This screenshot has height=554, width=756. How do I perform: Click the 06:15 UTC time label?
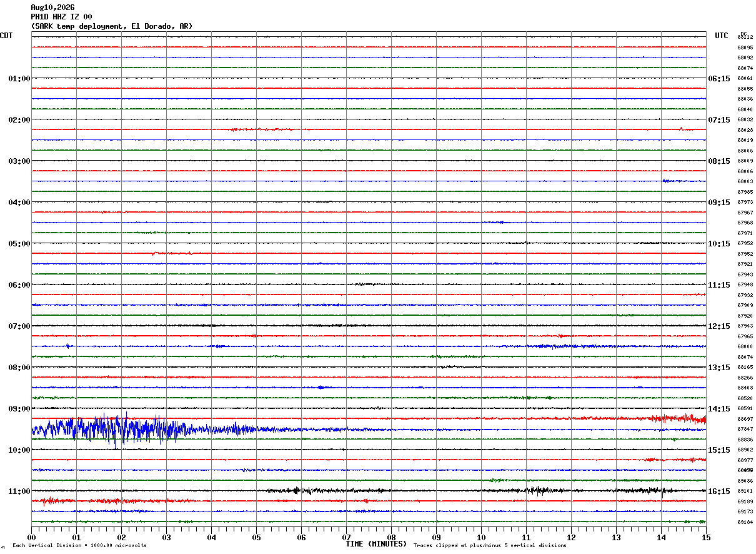pos(719,79)
